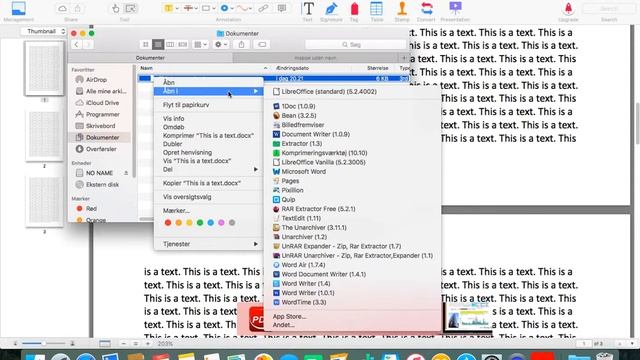Choose WordTime (3.3) entry

point(303,302)
